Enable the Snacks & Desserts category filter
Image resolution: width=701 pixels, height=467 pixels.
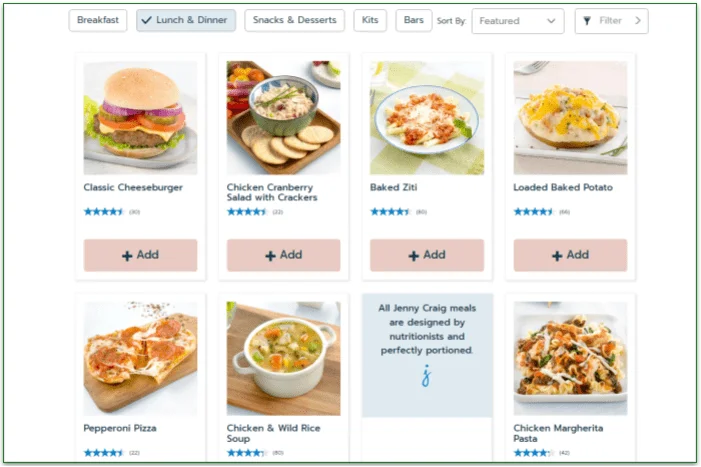[294, 21]
